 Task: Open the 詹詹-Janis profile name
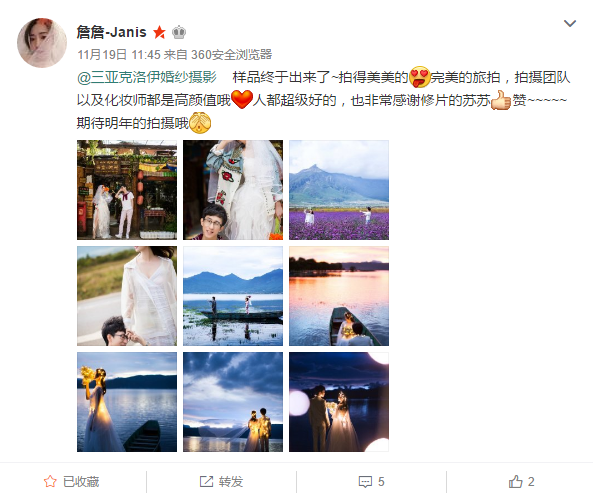pyautogui.click(x=112, y=32)
